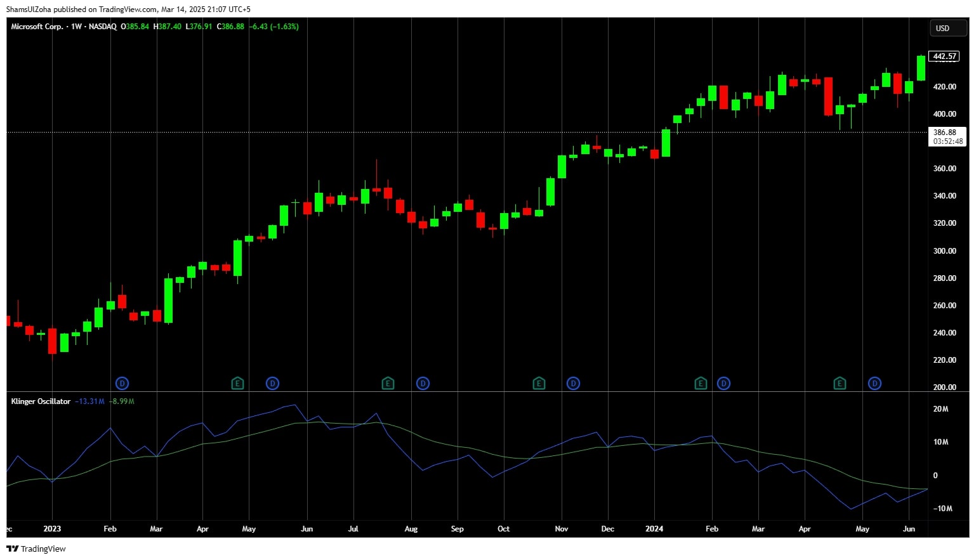Show the April 2024 earnings marker
This screenshot has width=976, height=560.
[840, 383]
